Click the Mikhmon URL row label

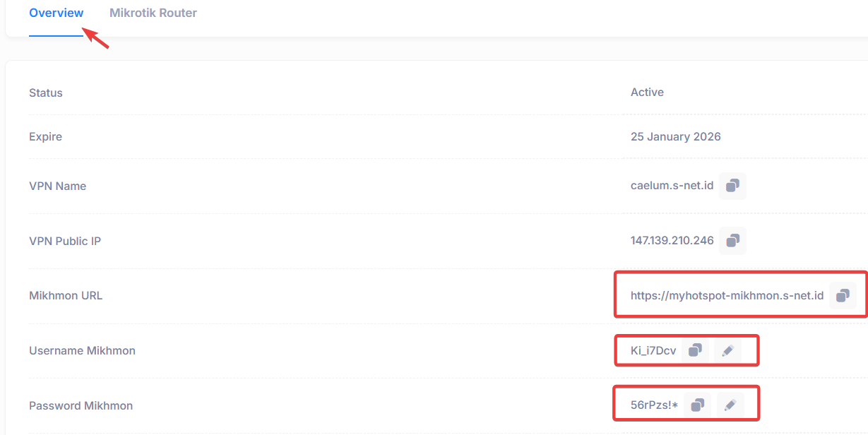click(66, 296)
